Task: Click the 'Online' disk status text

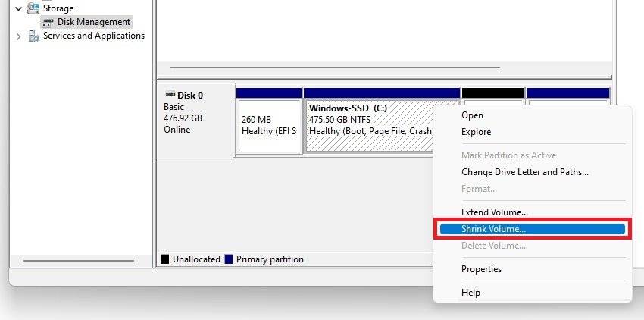Action: pyautogui.click(x=177, y=130)
